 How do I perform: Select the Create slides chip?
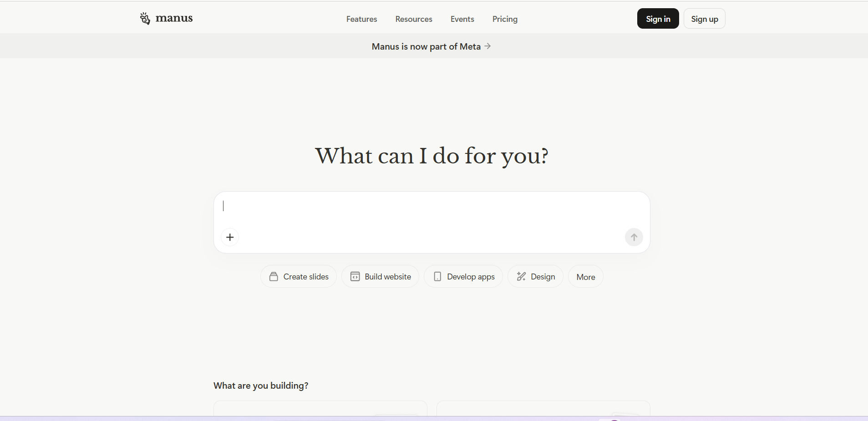coord(299,277)
